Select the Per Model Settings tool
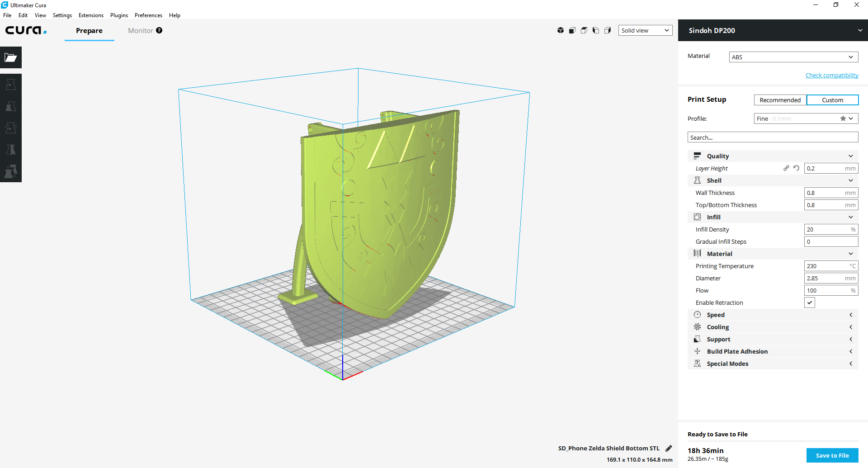868x468 pixels. pyautogui.click(x=11, y=171)
